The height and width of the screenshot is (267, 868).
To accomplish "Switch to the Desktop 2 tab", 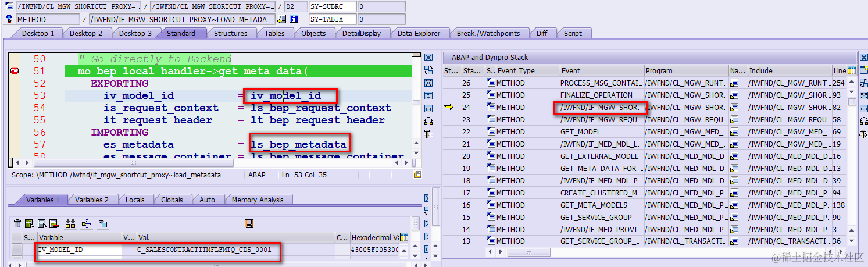I will (86, 33).
